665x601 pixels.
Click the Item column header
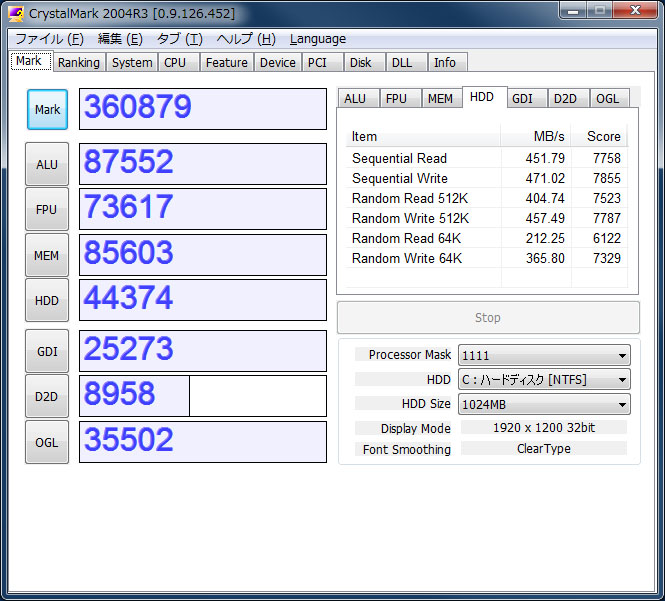click(x=423, y=136)
